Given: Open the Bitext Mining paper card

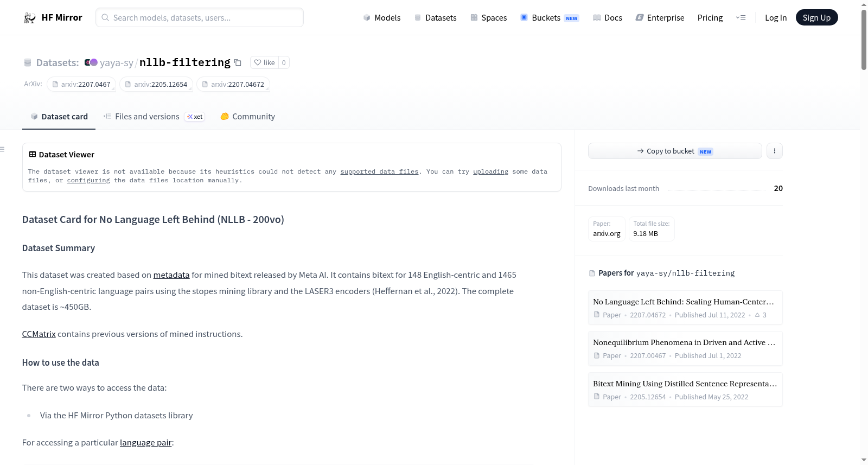Looking at the screenshot, I should [685, 390].
